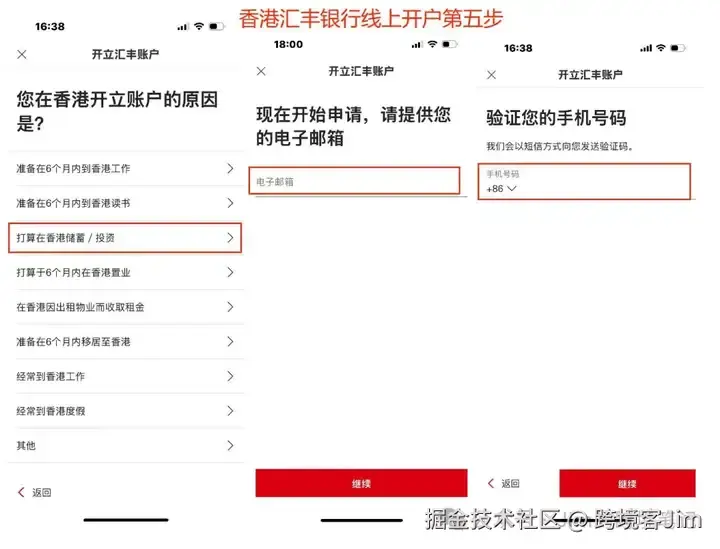This screenshot has height=549, width=720.
Task: Select 打算于6个月内在香港置业 option
Action: [125, 272]
